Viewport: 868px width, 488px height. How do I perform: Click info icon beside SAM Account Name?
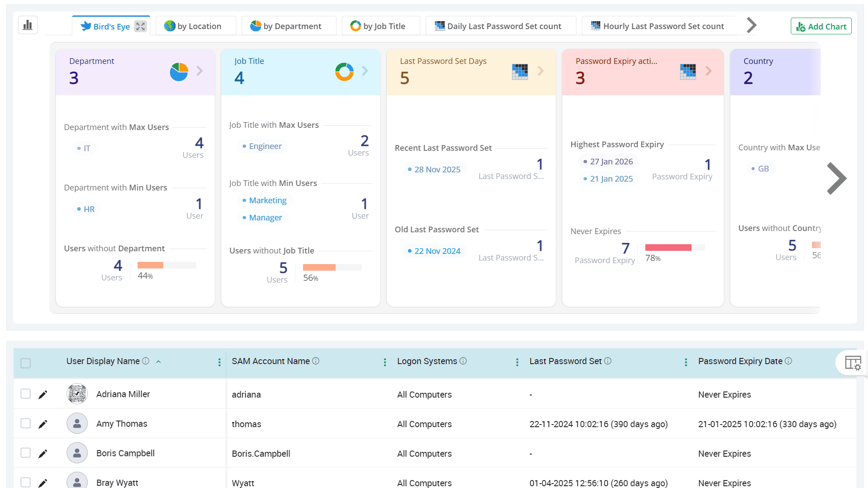point(316,361)
